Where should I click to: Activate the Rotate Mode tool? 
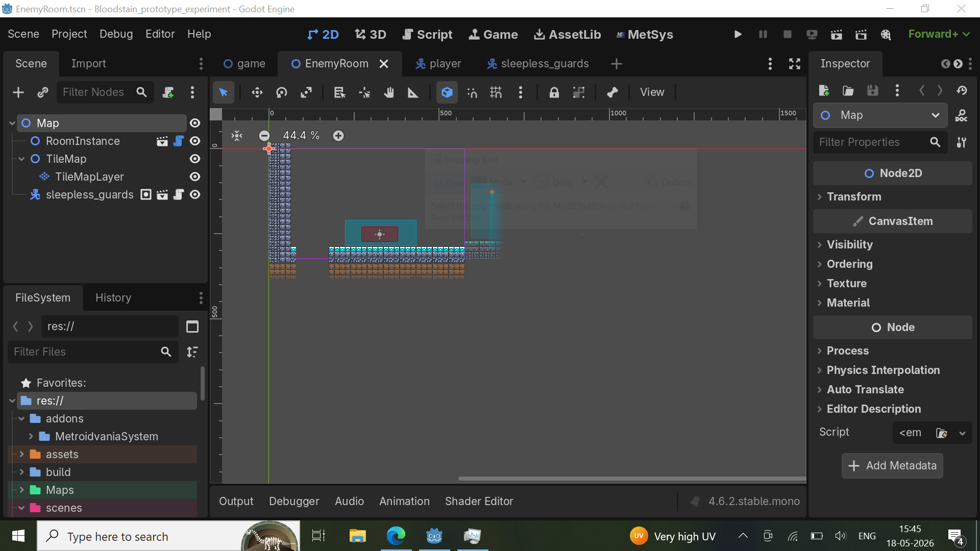tap(282, 92)
